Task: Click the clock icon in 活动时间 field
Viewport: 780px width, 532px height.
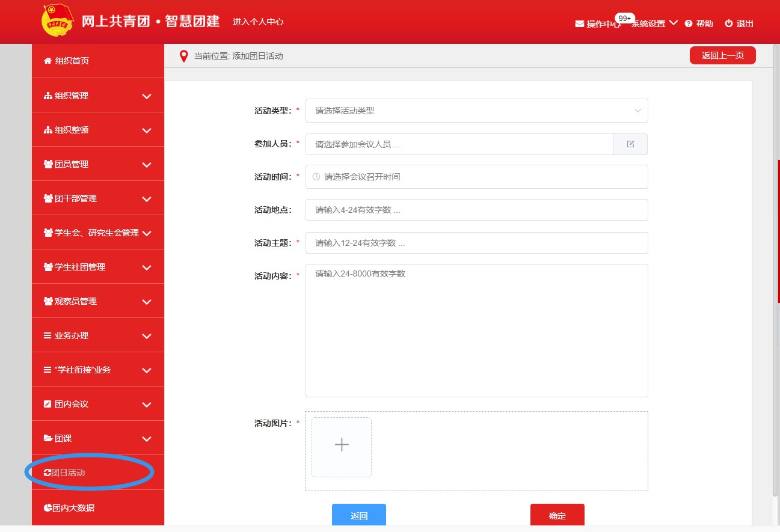Action: (316, 177)
